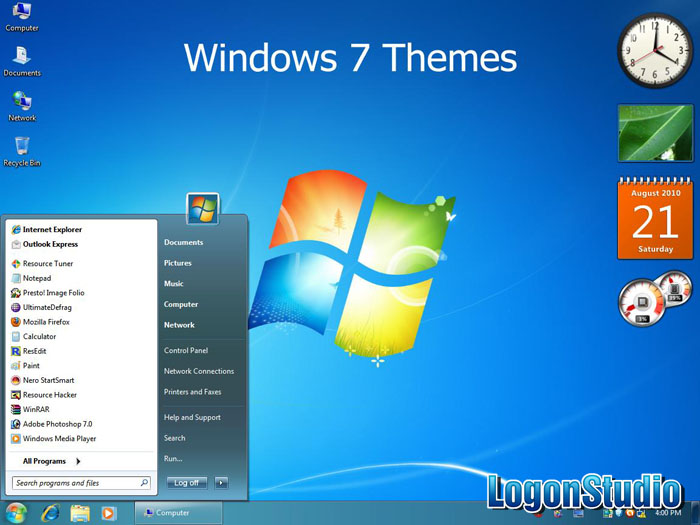Click the slideshow leaf picture gadget
The image size is (700, 525).
pos(655,133)
